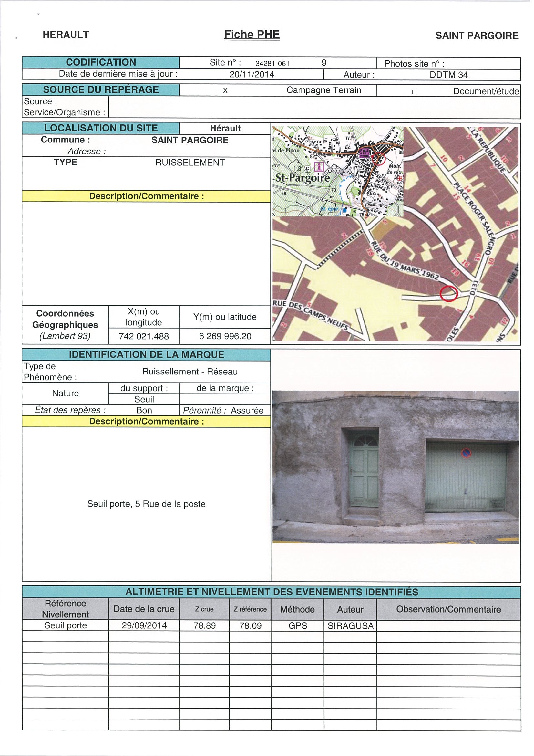
Task: Click the 'Service/Organisme :' label
Action: coord(65,112)
